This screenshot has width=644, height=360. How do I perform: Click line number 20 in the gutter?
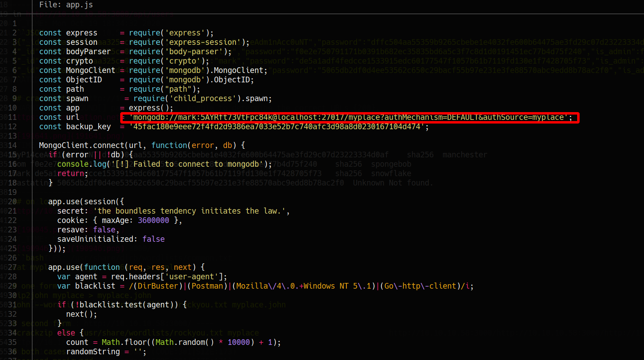pos(12,202)
